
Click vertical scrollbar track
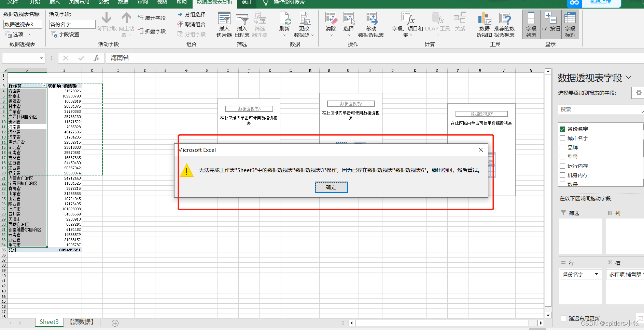click(548, 192)
